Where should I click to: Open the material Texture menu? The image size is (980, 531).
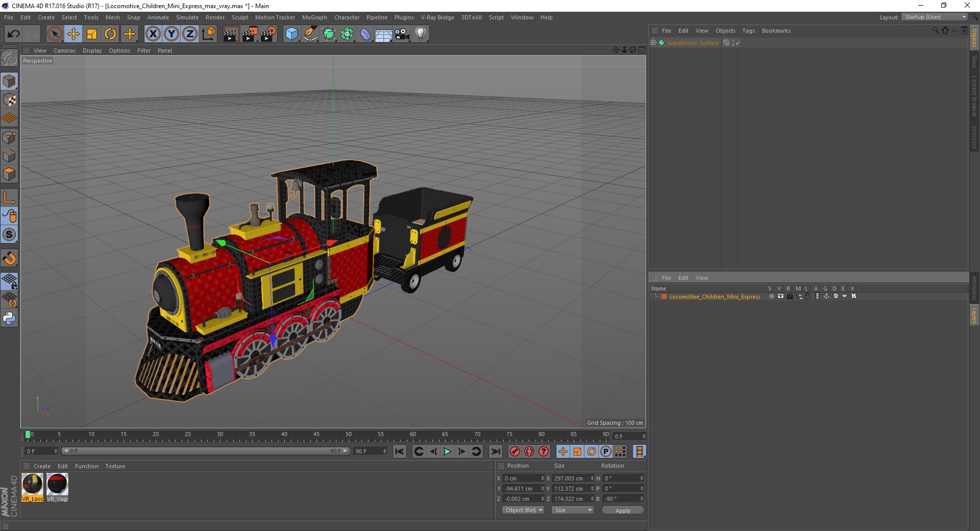click(115, 466)
